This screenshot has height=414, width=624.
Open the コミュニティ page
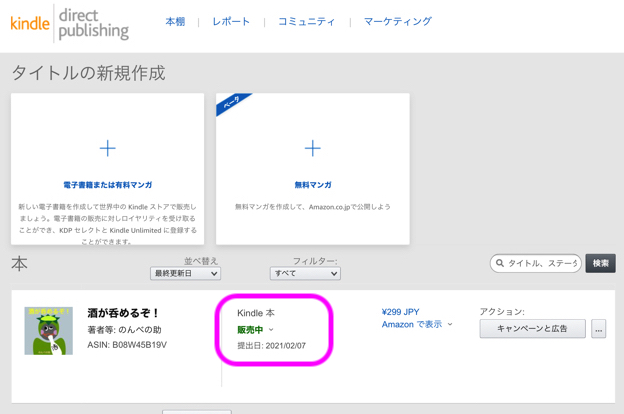(x=306, y=21)
